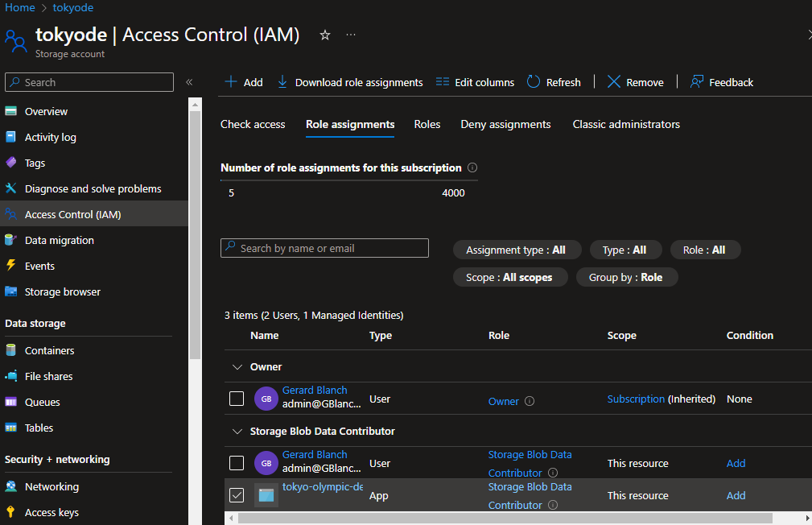Click the Subscription scope link

pos(636,399)
